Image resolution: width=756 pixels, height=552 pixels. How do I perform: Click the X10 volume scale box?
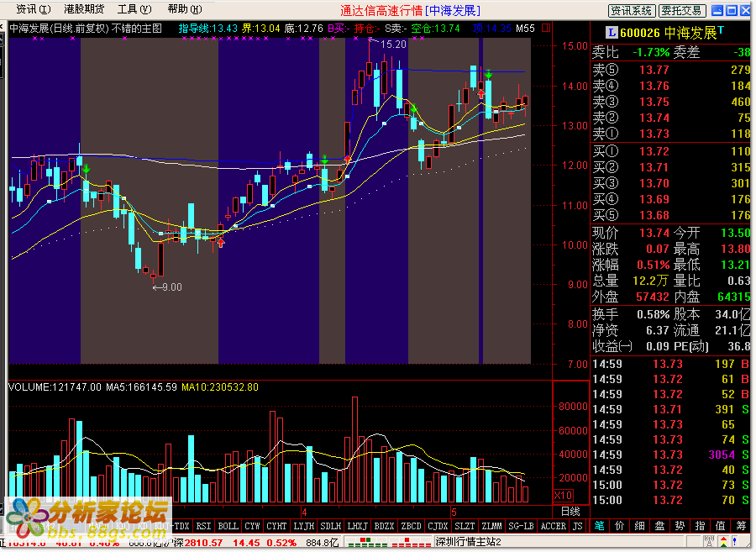click(563, 495)
